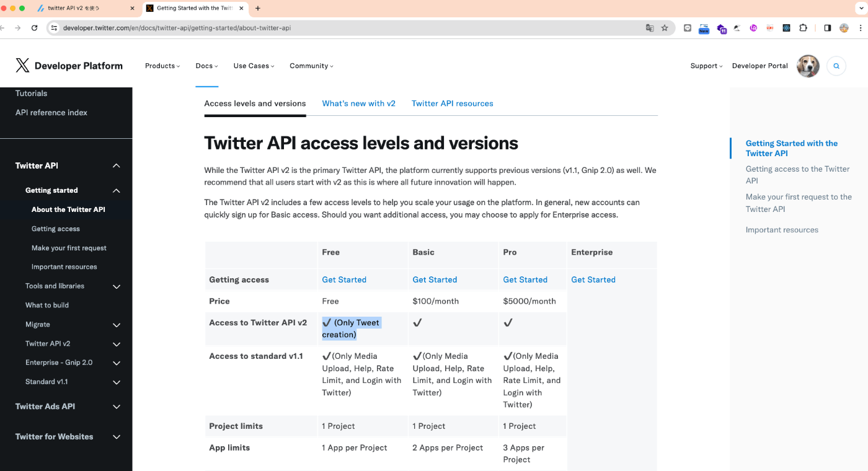Open the Docs navigation dropdown
Image resolution: width=868 pixels, height=471 pixels.
pos(206,66)
